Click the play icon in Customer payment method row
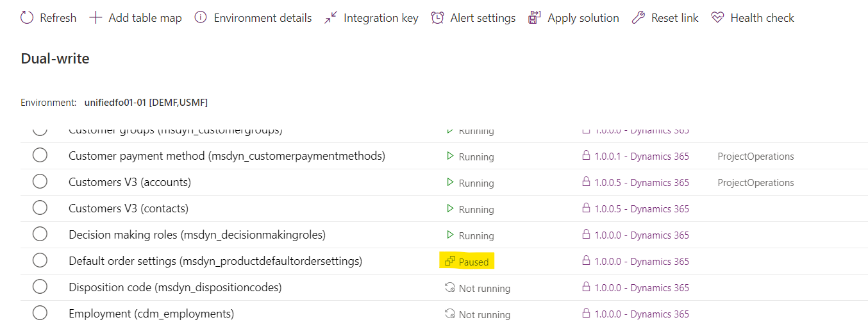868x322 pixels. pyautogui.click(x=450, y=156)
